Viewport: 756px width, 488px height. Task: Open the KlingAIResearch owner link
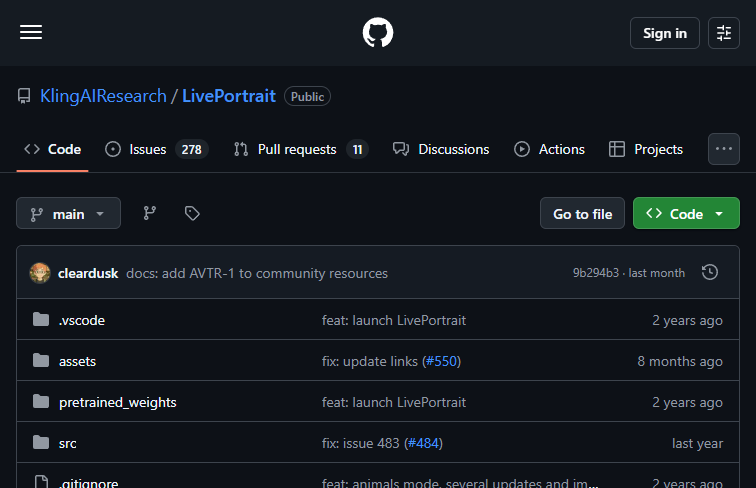tap(103, 96)
